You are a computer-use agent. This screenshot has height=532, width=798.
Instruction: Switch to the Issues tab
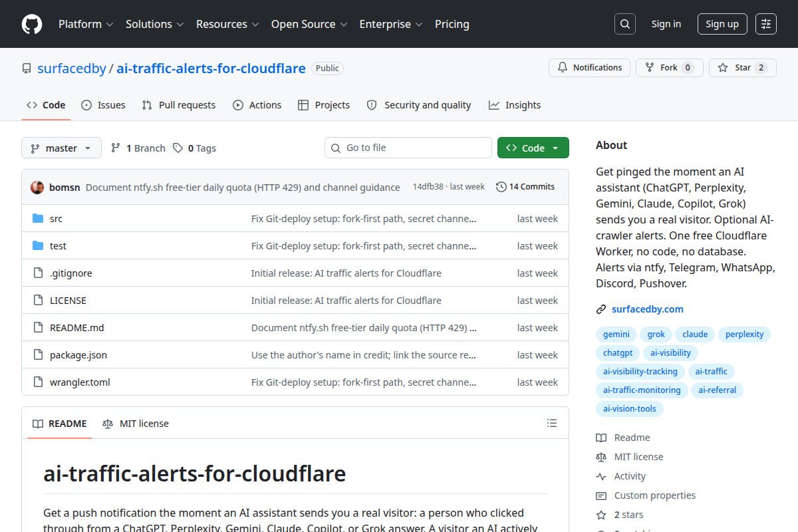click(103, 105)
